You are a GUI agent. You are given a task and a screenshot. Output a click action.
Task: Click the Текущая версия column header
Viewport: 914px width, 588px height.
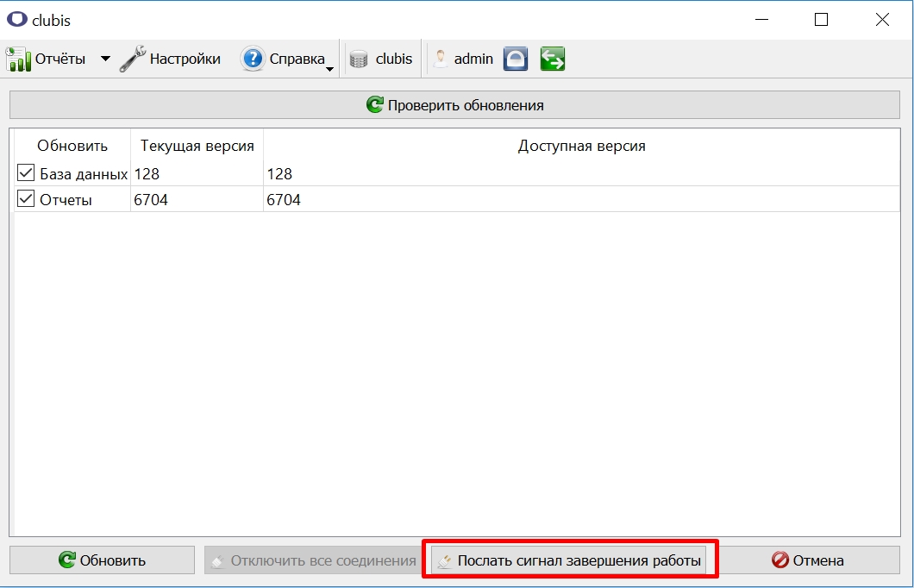(197, 146)
